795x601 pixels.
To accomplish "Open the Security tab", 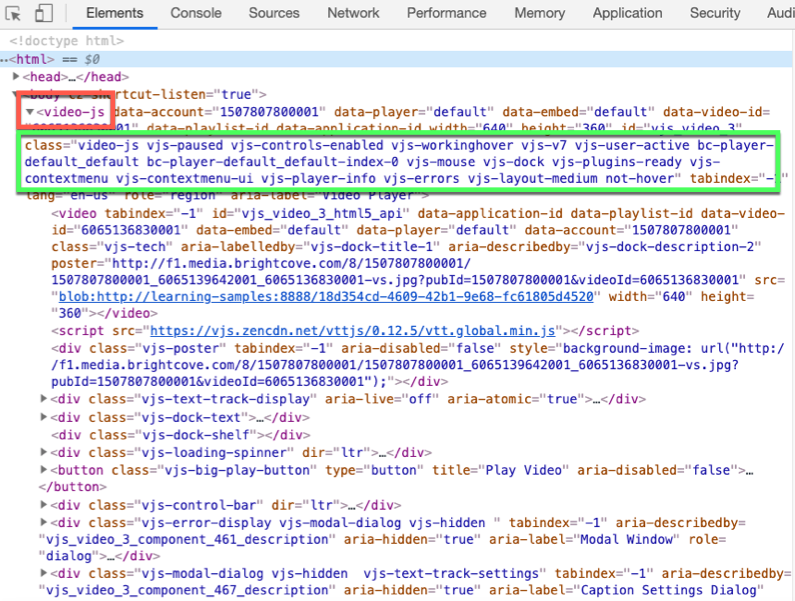I will 714,13.
